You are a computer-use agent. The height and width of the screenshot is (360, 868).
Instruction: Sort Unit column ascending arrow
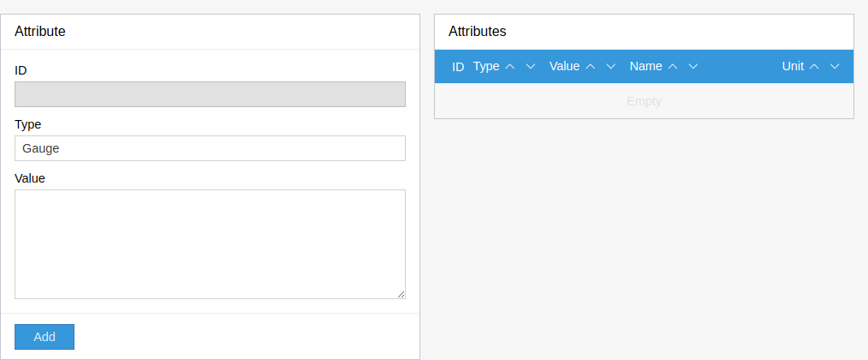[814, 66]
